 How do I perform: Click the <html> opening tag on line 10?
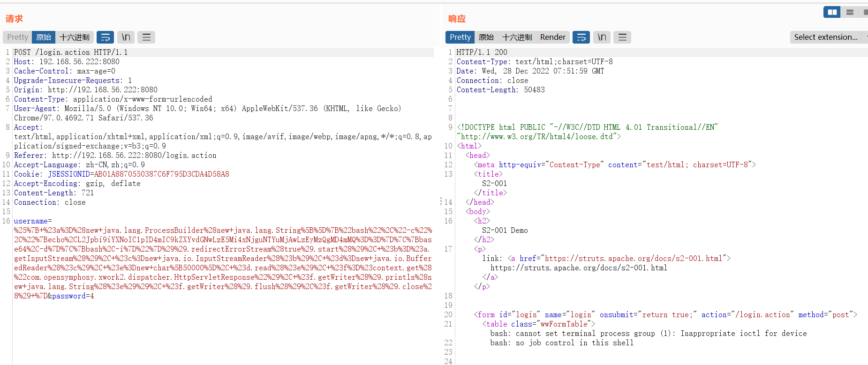tap(469, 146)
